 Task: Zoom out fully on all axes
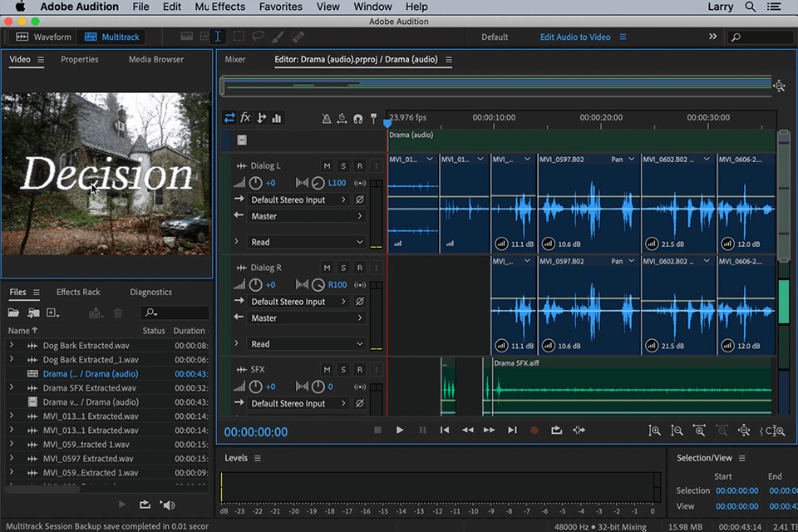point(744,431)
